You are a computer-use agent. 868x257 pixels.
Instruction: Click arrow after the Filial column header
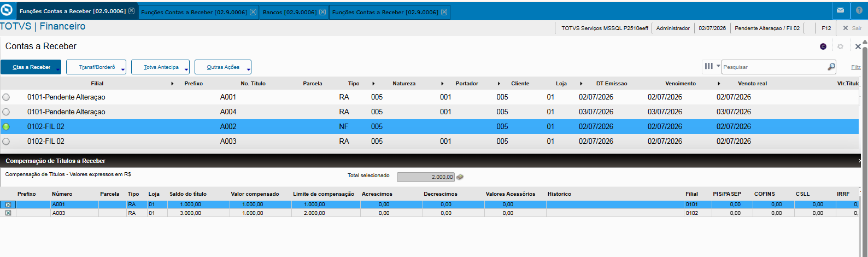tap(172, 84)
